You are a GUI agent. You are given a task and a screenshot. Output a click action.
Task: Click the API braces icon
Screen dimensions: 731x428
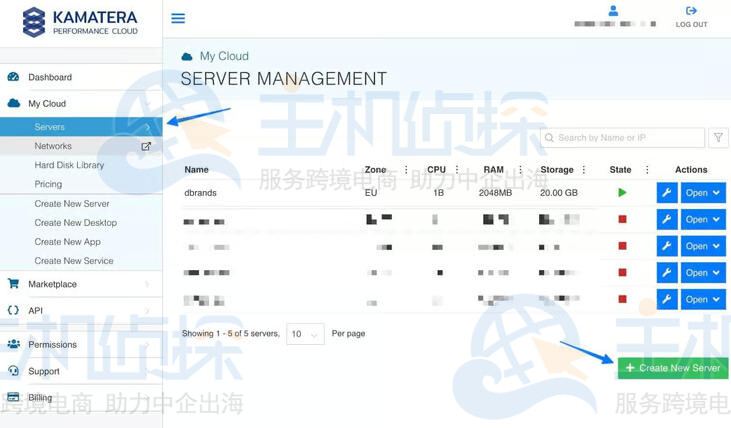(x=14, y=310)
